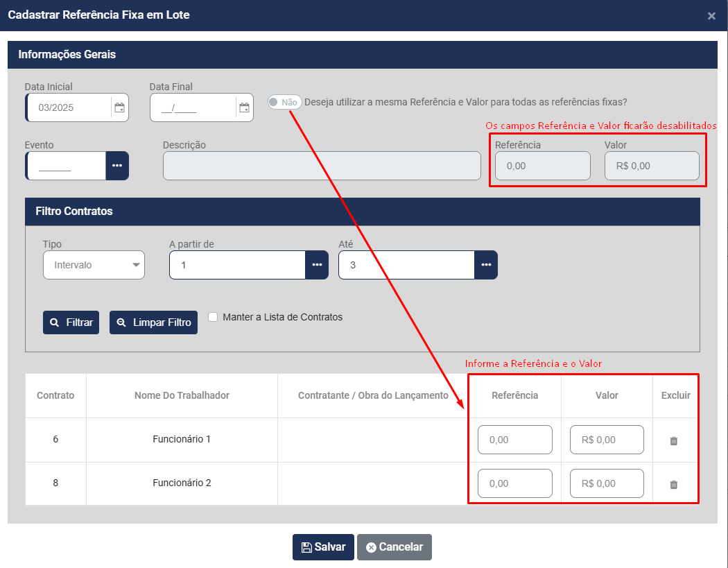Click the general Referência field

coord(543,166)
